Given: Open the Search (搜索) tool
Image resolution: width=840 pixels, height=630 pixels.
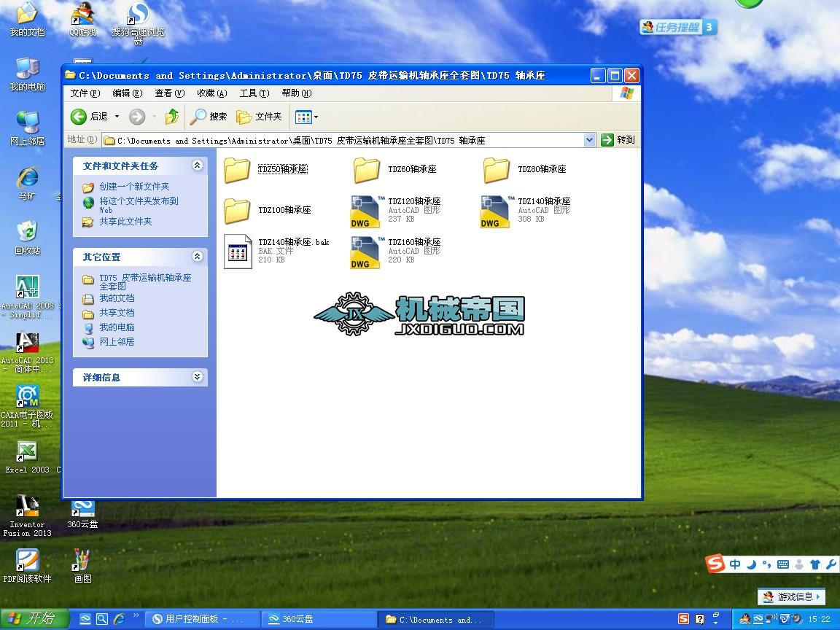Looking at the screenshot, I should (209, 116).
